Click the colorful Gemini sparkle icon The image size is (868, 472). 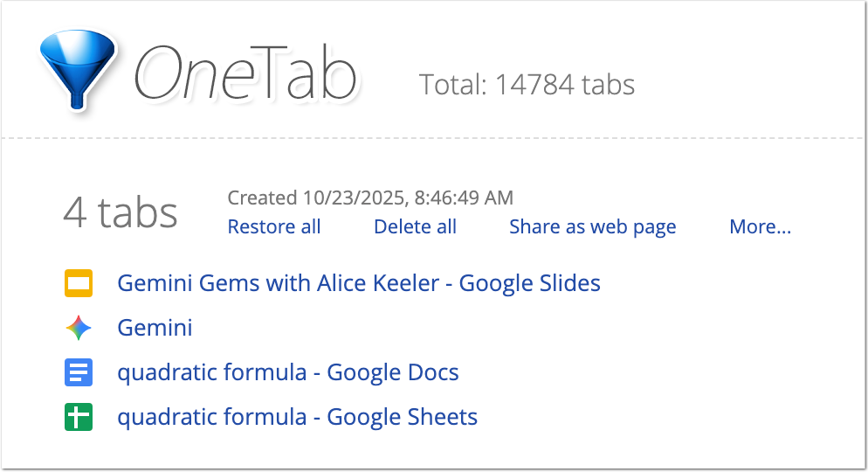coord(79,329)
